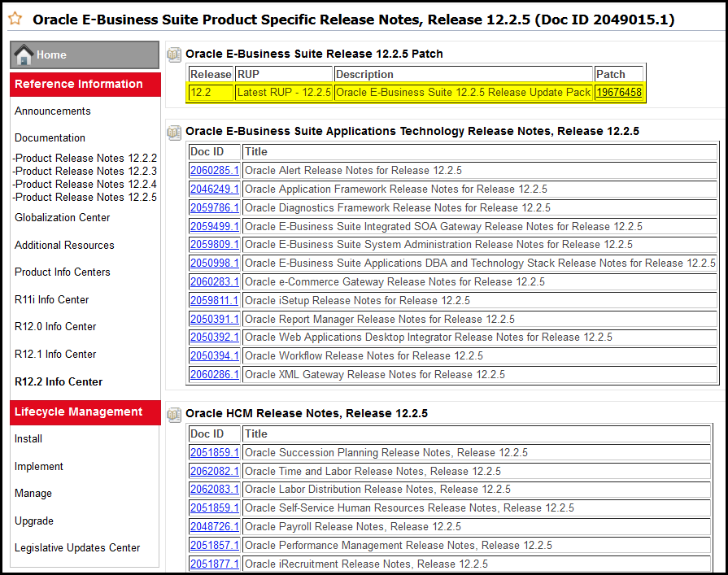
Task: Go to Home in the sidebar
Action: (85, 54)
